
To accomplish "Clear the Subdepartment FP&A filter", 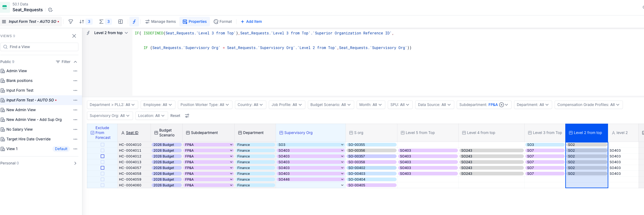I will [x=502, y=105].
